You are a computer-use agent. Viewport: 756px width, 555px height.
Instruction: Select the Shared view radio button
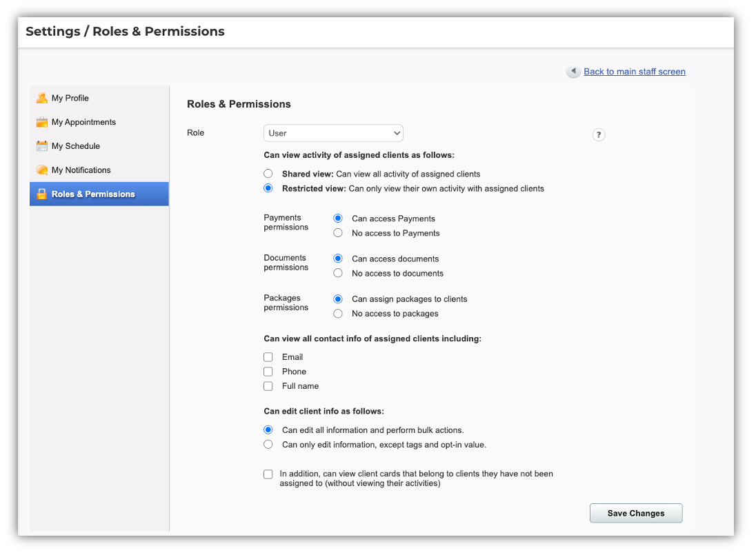pyautogui.click(x=268, y=174)
